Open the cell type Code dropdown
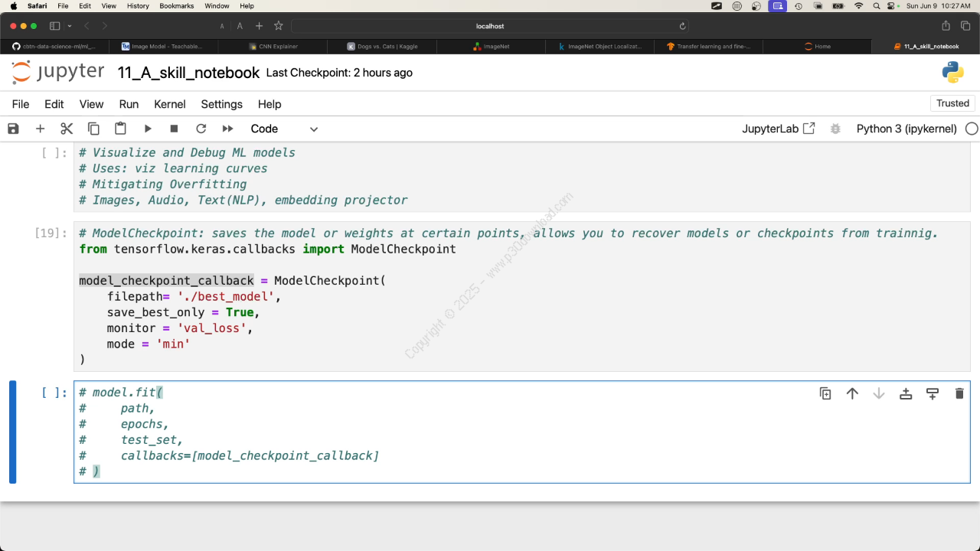The height and width of the screenshot is (551, 980). click(x=284, y=129)
